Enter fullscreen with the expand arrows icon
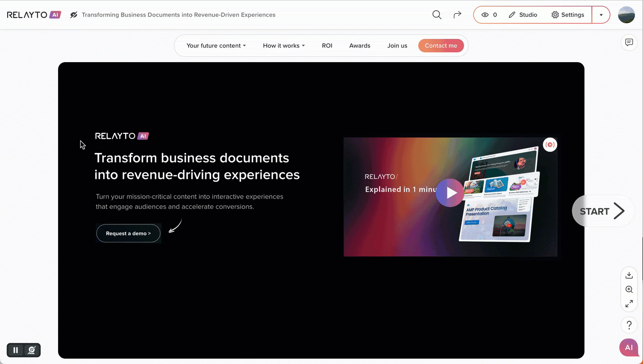643x364 pixels. pos(629,304)
